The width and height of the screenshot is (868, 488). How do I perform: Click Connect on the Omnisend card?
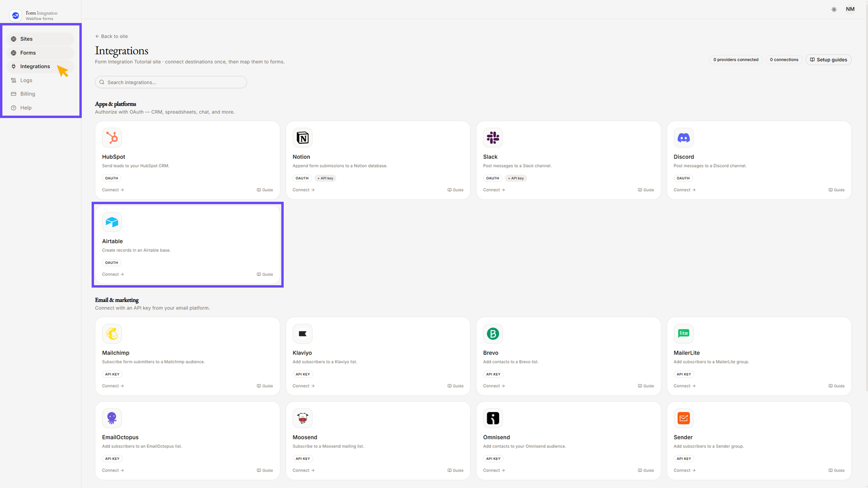pos(494,471)
